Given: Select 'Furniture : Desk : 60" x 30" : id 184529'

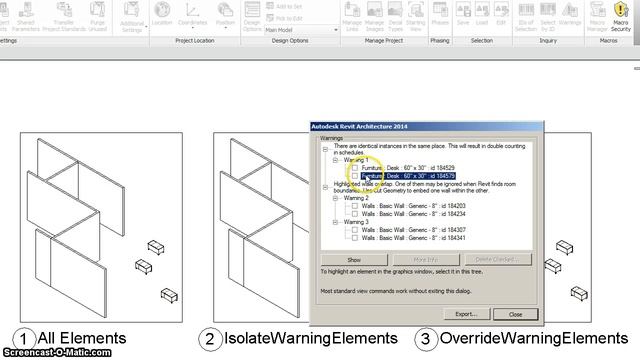Looking at the screenshot, I should (408, 168).
